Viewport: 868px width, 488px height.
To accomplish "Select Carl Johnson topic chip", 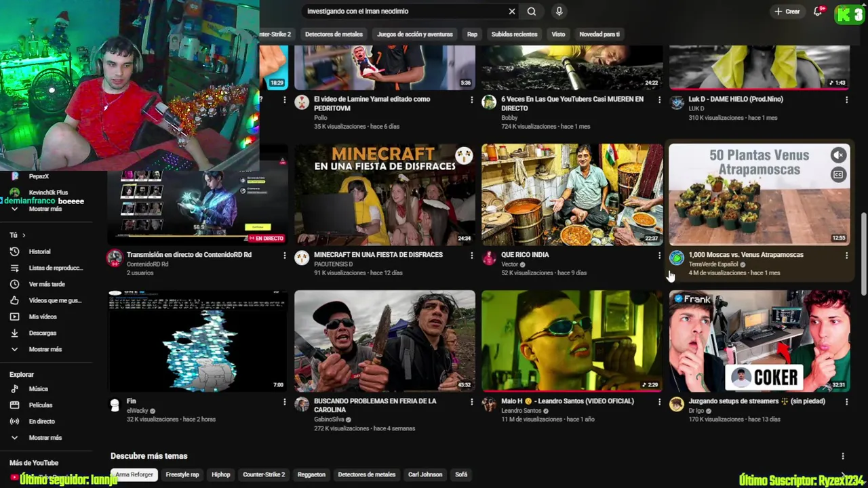I will click(425, 474).
